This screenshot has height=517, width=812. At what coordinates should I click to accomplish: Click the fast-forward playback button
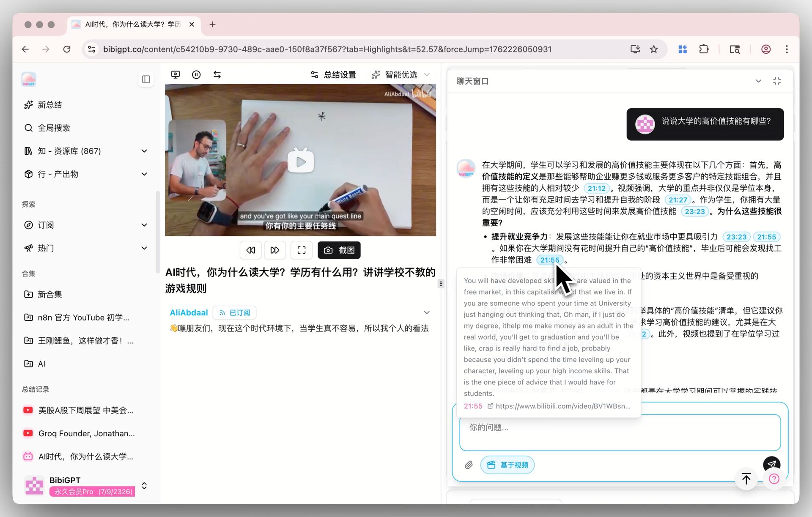pos(275,250)
